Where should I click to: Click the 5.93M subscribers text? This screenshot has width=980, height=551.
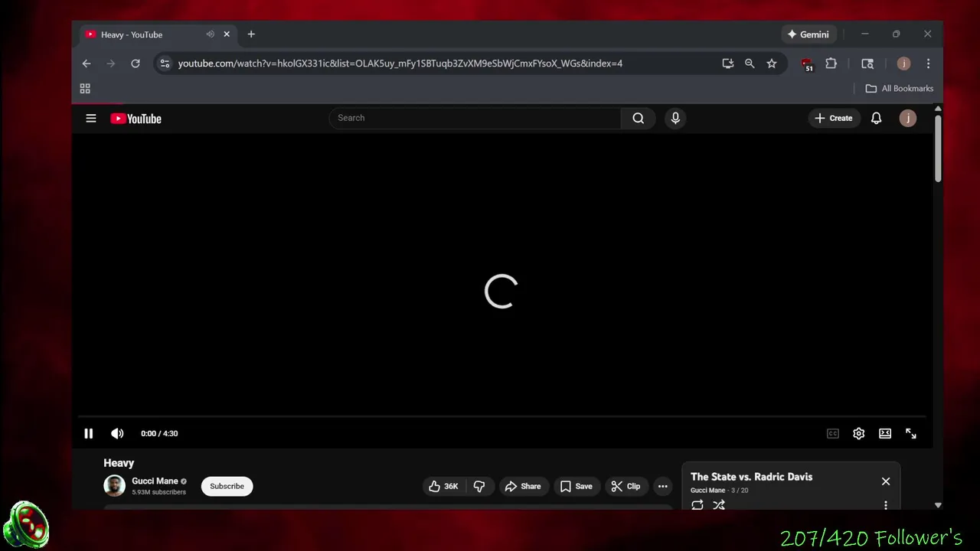[158, 492]
